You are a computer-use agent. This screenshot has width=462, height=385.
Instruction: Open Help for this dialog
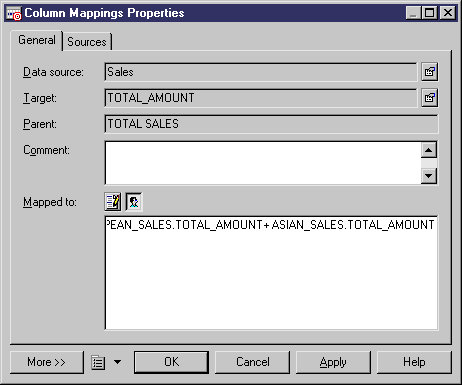click(414, 362)
